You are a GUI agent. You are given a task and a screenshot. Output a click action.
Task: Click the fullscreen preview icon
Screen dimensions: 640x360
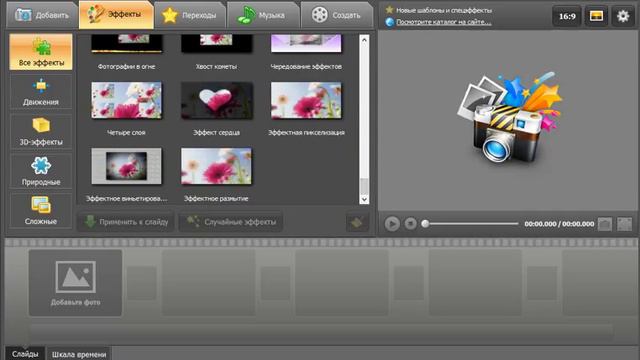[x=624, y=224]
